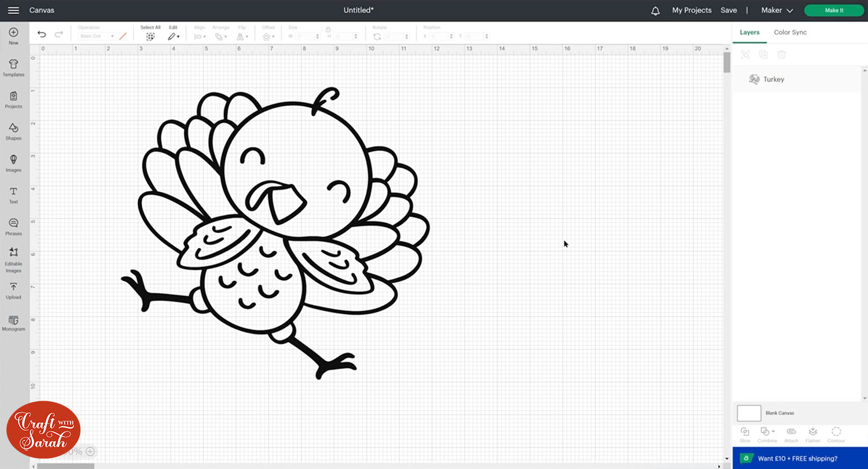The width and height of the screenshot is (868, 469).
Task: Expand the Arrange dropdown
Action: pyautogui.click(x=220, y=36)
